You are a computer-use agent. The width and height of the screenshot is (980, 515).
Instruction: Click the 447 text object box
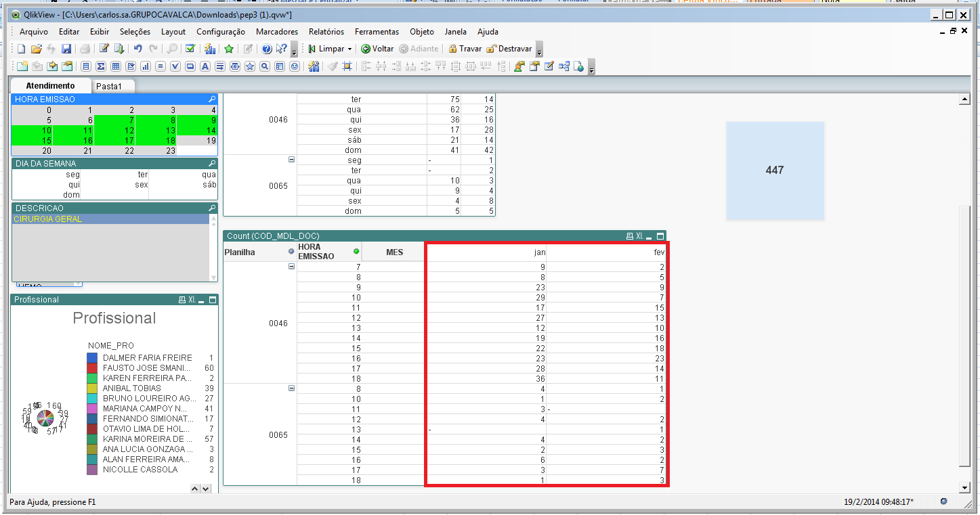coord(775,171)
